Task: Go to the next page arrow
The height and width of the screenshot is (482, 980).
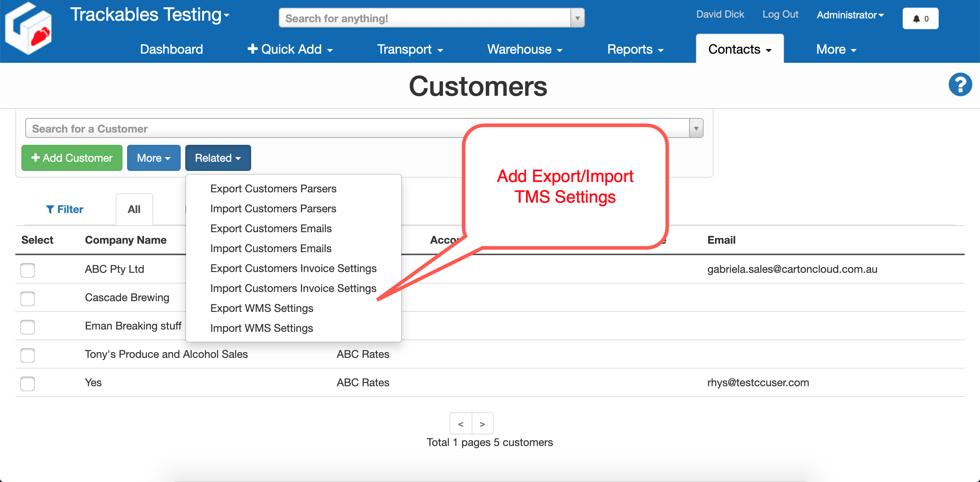Action: click(482, 424)
